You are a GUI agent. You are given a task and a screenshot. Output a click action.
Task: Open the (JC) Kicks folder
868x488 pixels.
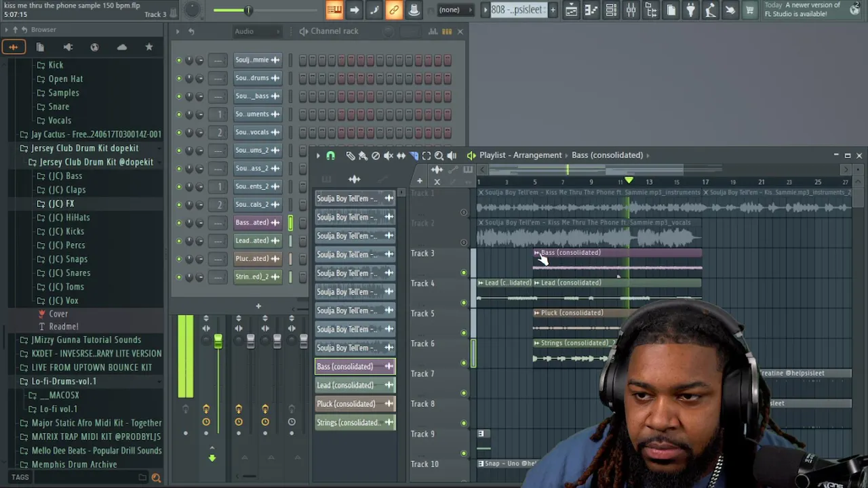pos(66,231)
